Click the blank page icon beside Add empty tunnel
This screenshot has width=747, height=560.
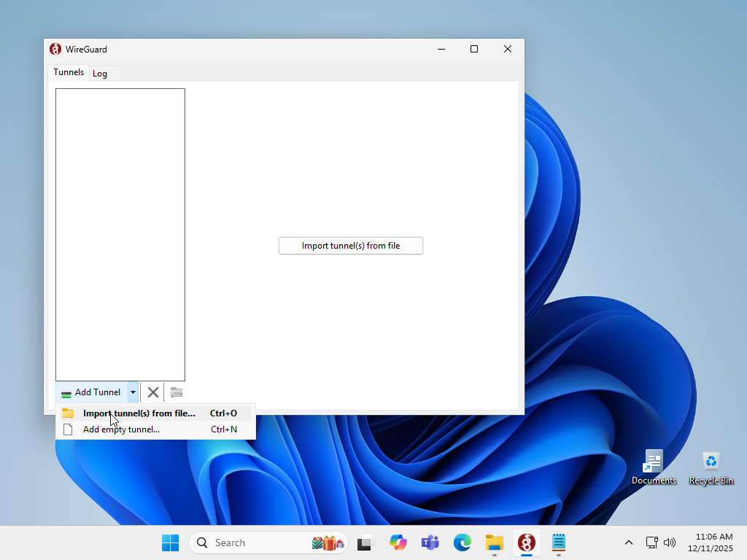point(68,429)
